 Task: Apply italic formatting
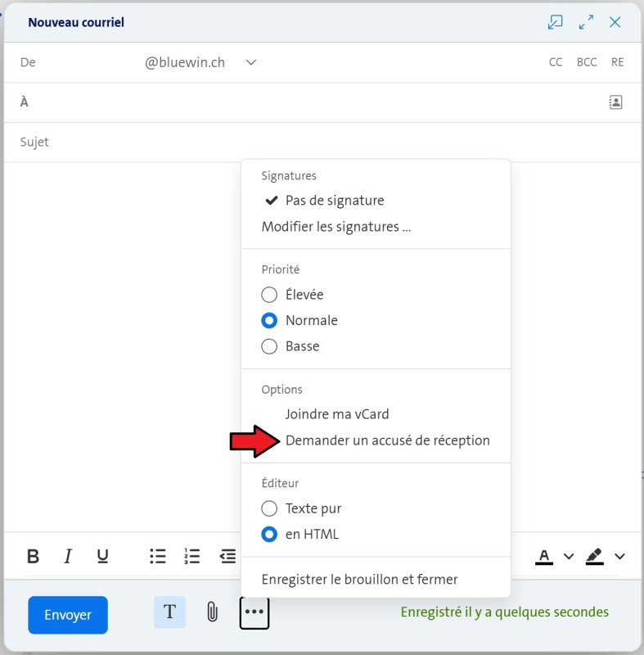68,557
